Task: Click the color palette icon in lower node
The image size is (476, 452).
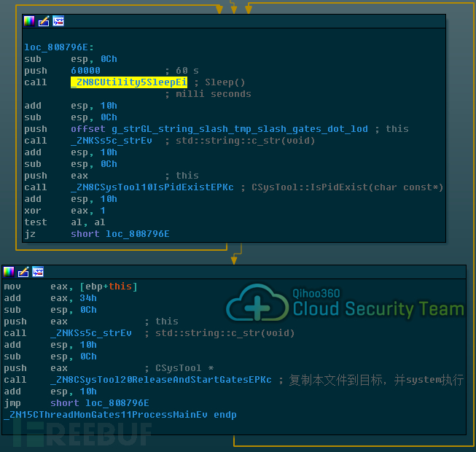Action: click(9, 272)
